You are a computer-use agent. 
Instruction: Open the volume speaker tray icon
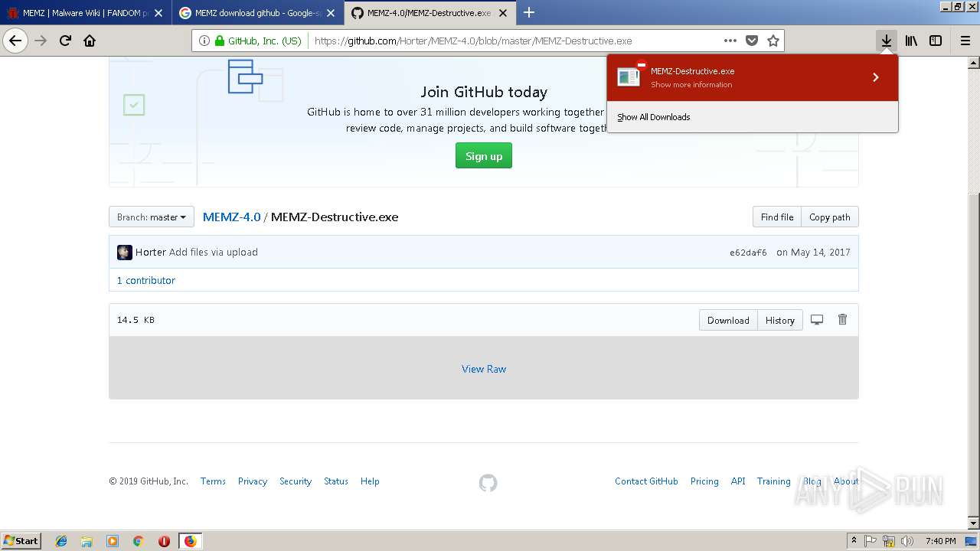click(x=907, y=541)
